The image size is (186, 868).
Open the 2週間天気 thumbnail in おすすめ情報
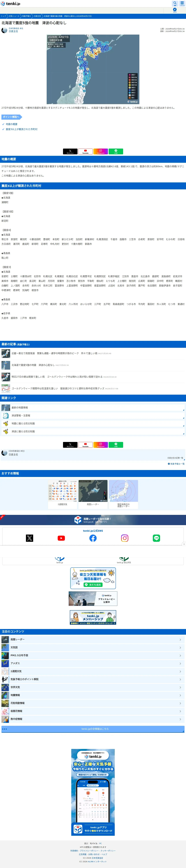[62, 494]
